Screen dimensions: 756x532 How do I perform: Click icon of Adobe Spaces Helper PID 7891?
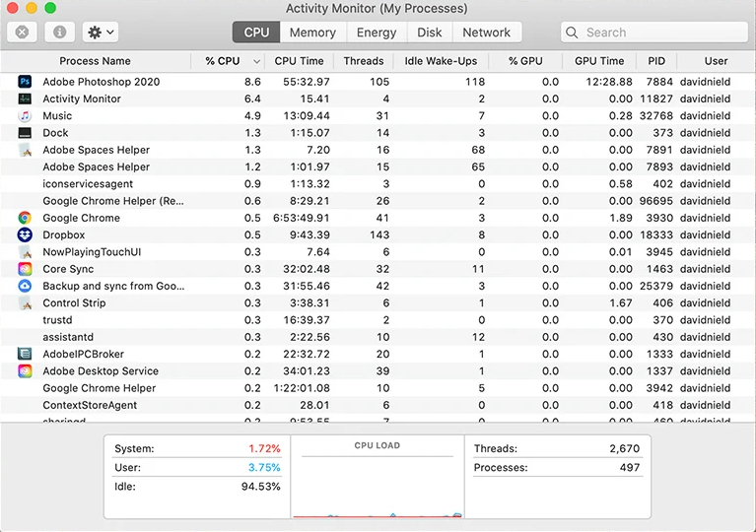click(25, 150)
